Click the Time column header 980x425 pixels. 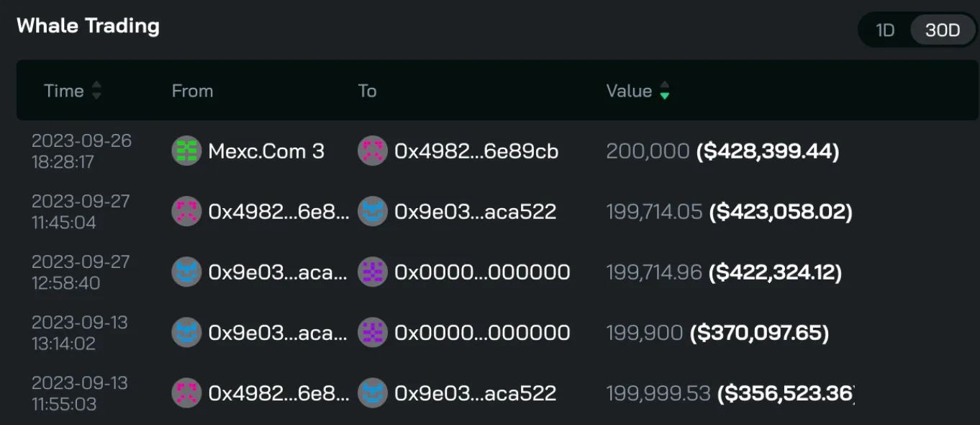pos(63,91)
